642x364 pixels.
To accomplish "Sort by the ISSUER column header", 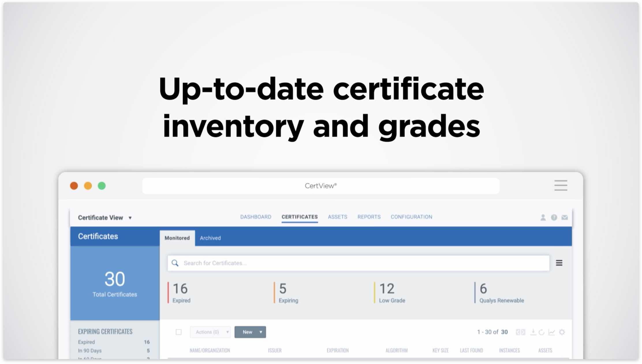I will pyautogui.click(x=275, y=350).
